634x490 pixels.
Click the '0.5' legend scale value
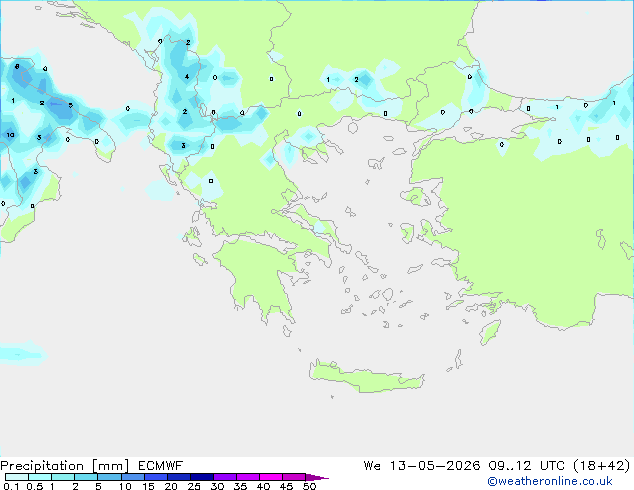pyautogui.click(x=34, y=486)
